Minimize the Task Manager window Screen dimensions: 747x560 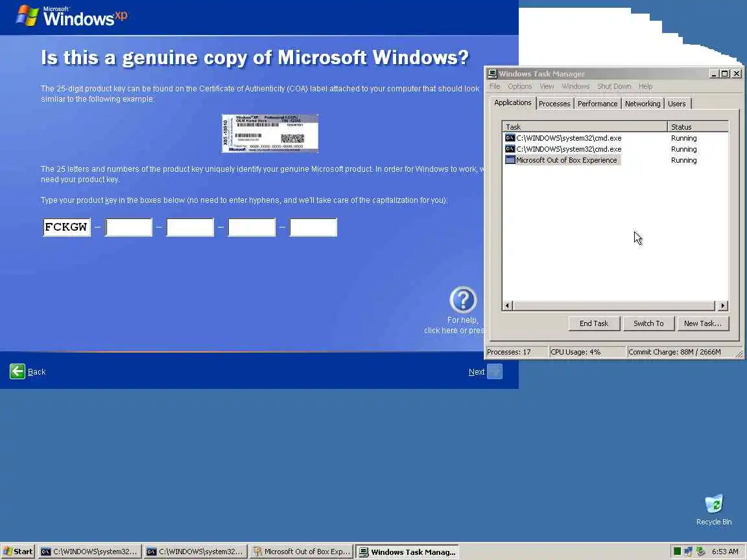(x=714, y=74)
